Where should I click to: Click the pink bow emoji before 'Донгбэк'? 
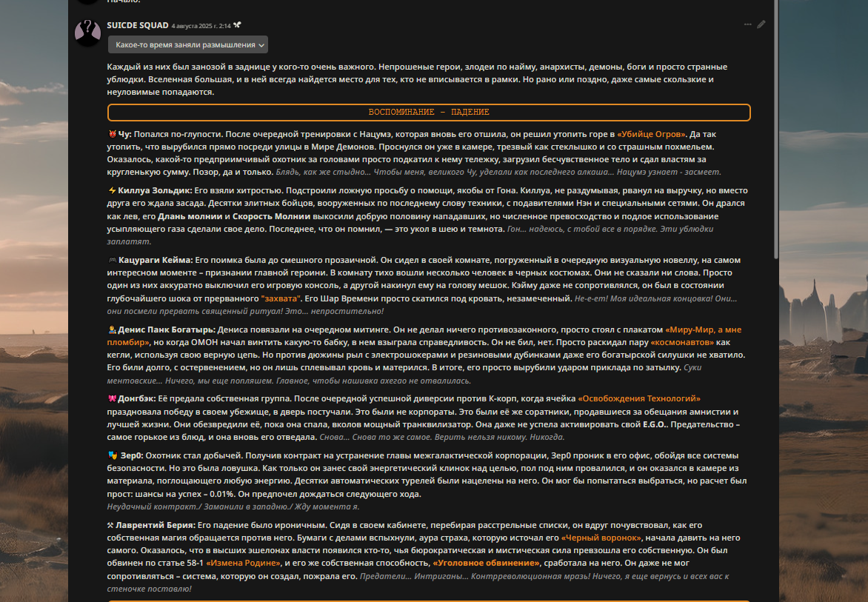tap(112, 398)
